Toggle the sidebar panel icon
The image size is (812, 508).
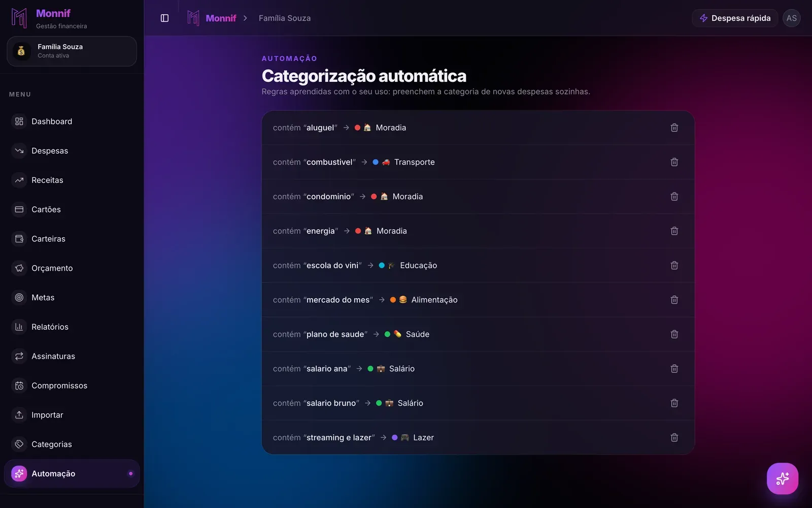pos(164,18)
